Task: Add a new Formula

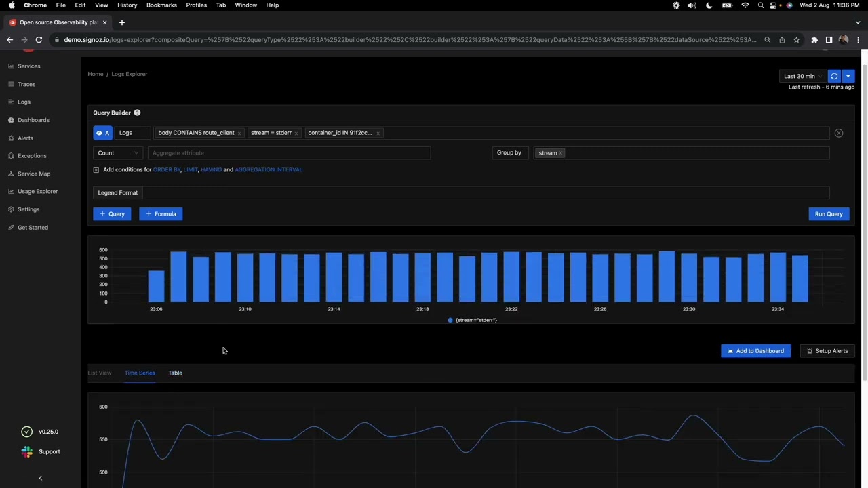Action: point(161,214)
